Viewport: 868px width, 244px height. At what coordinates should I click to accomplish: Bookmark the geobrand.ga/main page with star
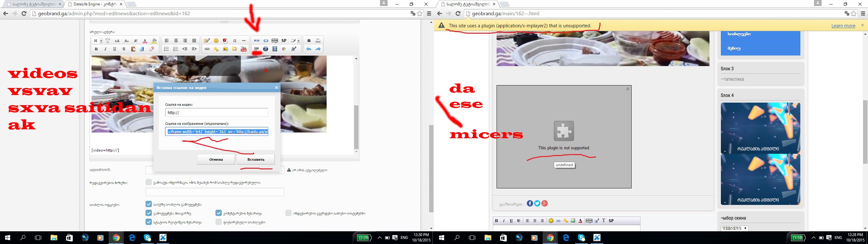[x=853, y=13]
